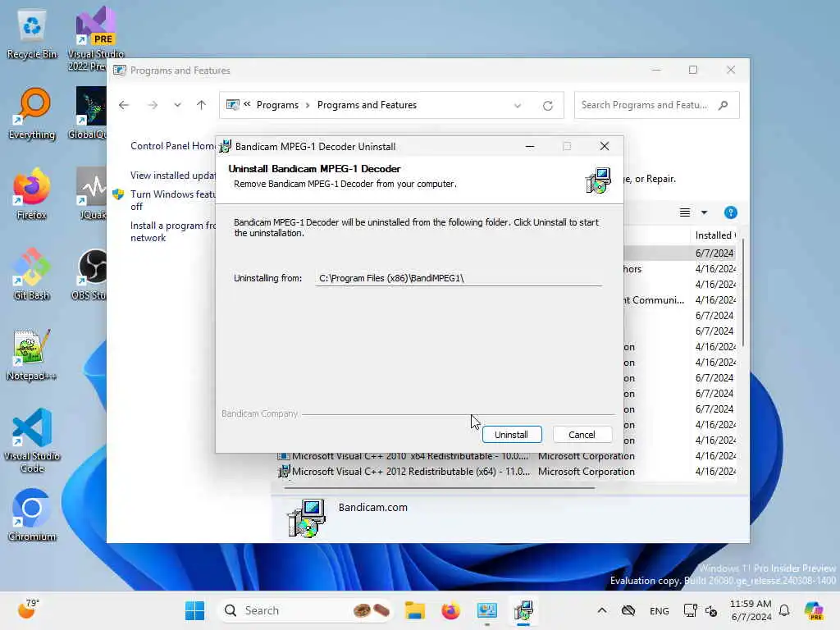The width and height of the screenshot is (840, 630).
Task: Open Recycle Bin on the desktop
Action: coord(32,33)
